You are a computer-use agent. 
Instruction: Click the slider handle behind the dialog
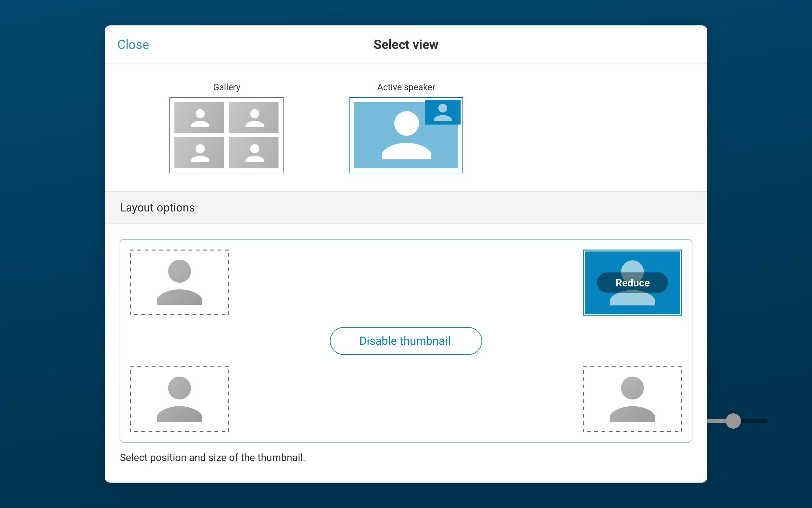pos(733,421)
